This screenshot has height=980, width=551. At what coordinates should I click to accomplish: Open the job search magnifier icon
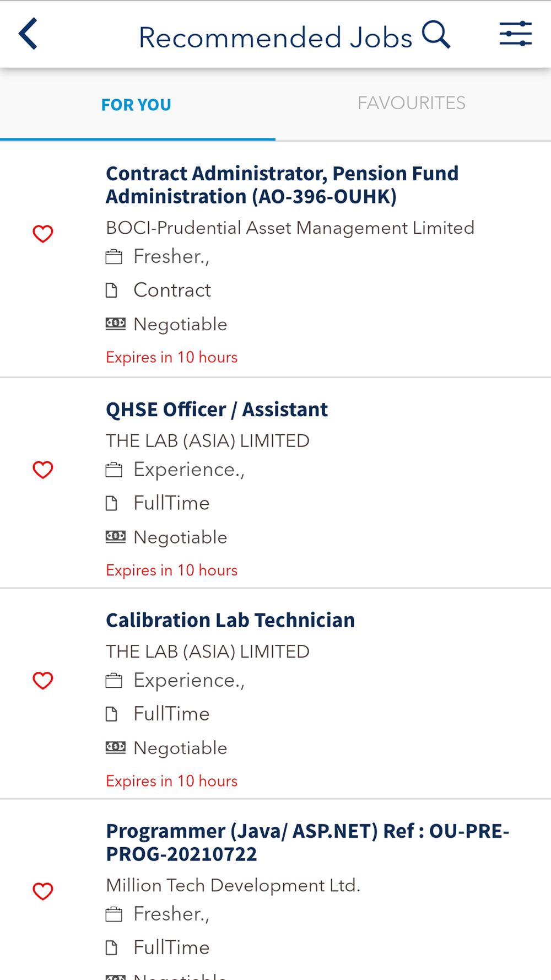436,35
